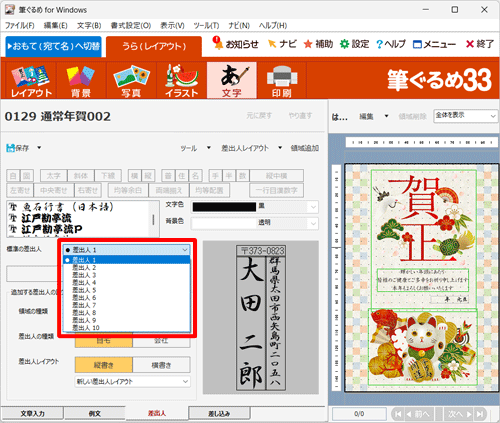This screenshot has width=500, height=423.
Task: Toggle 斜体 italic formatting
Action: pos(81,176)
